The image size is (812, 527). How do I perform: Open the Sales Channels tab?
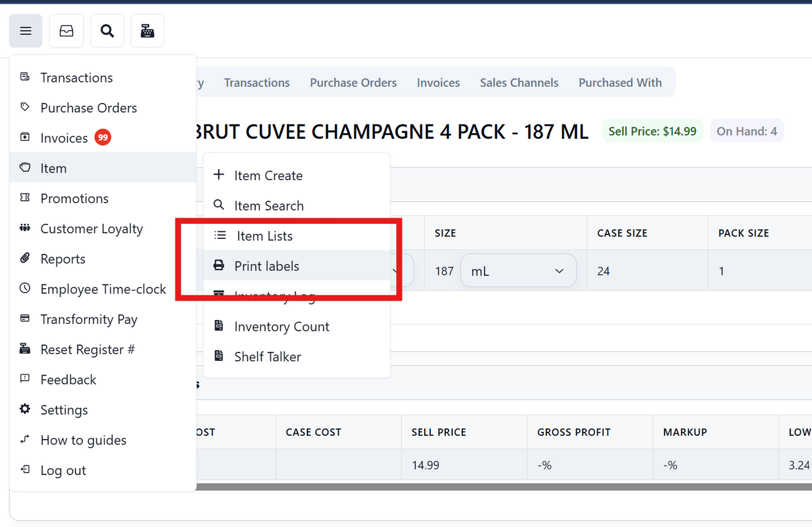tap(519, 83)
